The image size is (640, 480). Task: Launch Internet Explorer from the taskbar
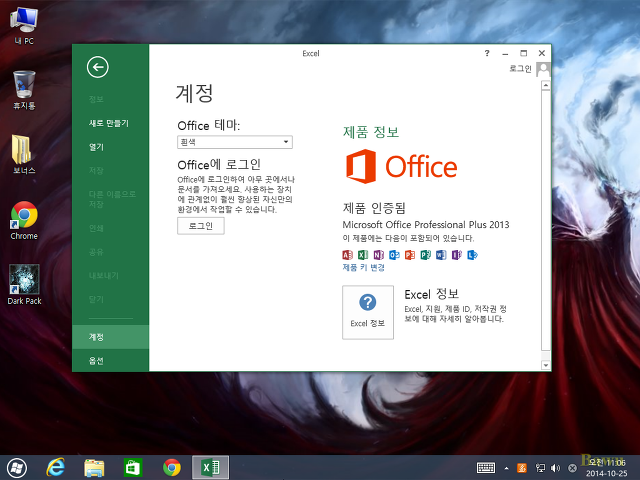(55, 468)
